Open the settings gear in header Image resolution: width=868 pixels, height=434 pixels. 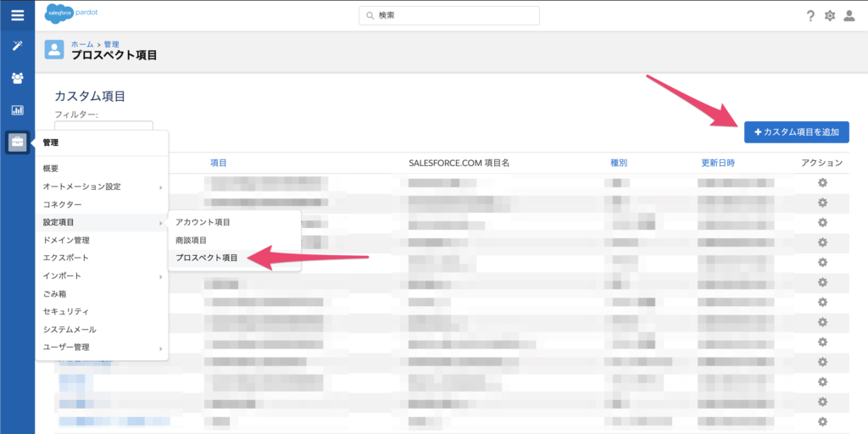click(x=829, y=16)
